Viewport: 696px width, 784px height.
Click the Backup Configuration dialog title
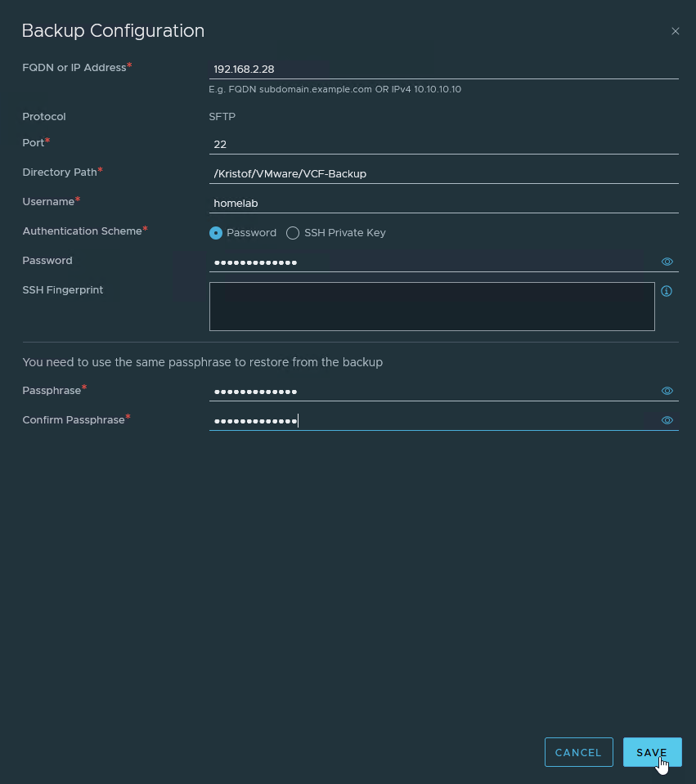click(x=113, y=31)
